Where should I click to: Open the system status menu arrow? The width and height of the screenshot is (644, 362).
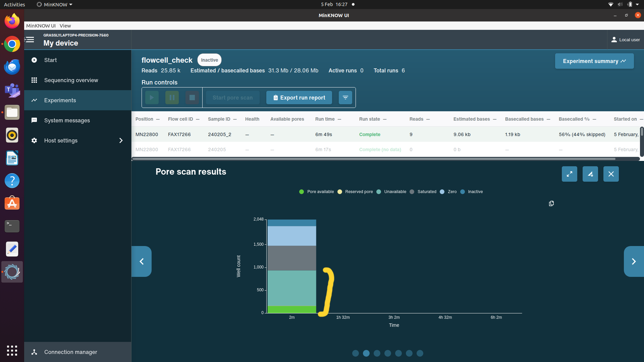tap(637, 4)
